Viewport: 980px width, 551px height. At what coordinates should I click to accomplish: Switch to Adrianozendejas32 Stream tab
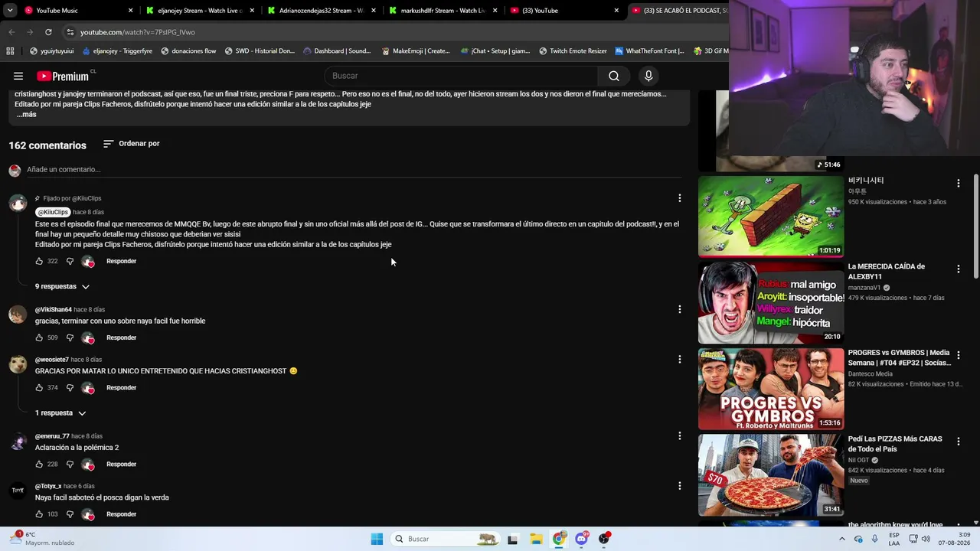coord(322,11)
